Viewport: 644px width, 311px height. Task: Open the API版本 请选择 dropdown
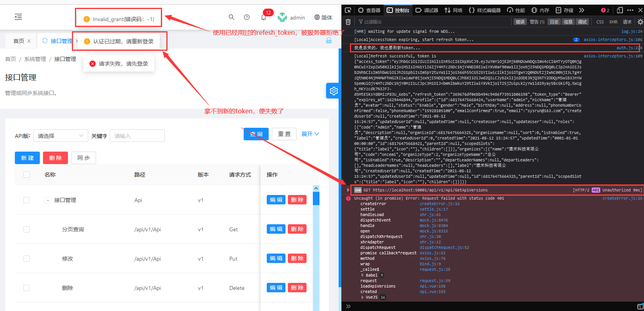coord(61,136)
